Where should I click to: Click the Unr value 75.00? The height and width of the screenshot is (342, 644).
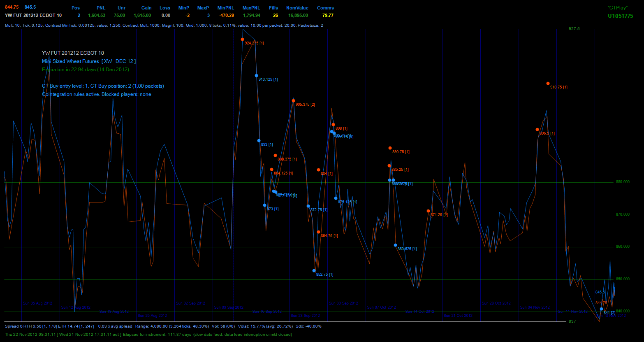click(x=119, y=15)
